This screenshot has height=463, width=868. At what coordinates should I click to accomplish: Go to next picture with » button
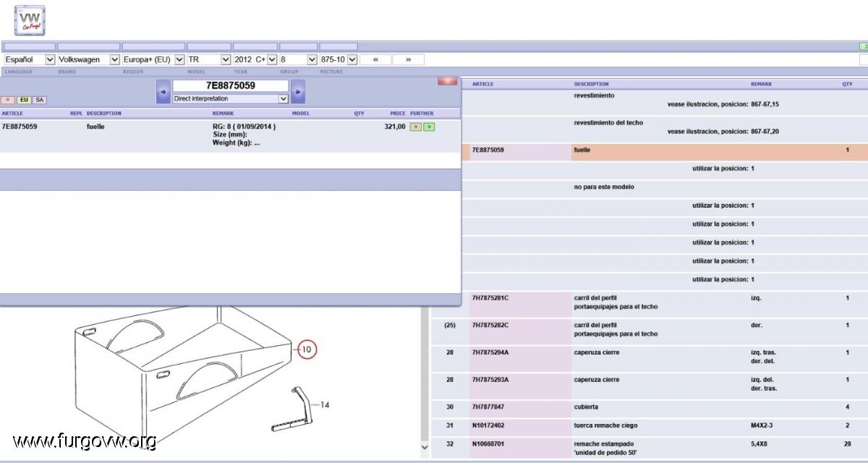point(409,59)
